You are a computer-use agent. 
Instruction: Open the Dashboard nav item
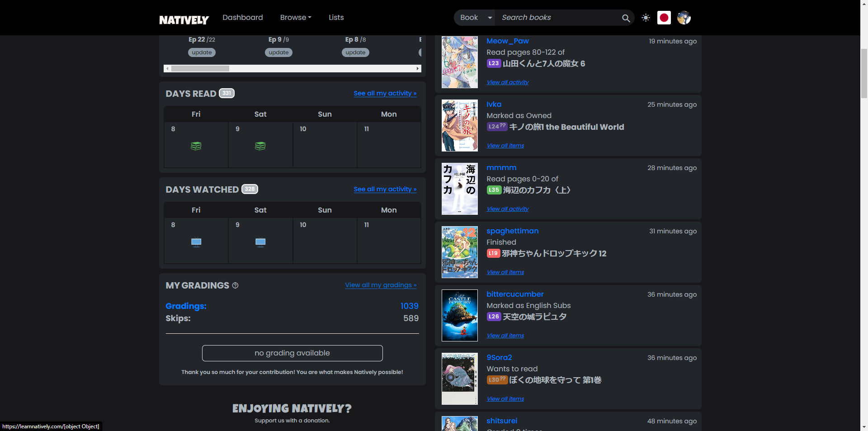click(x=242, y=18)
